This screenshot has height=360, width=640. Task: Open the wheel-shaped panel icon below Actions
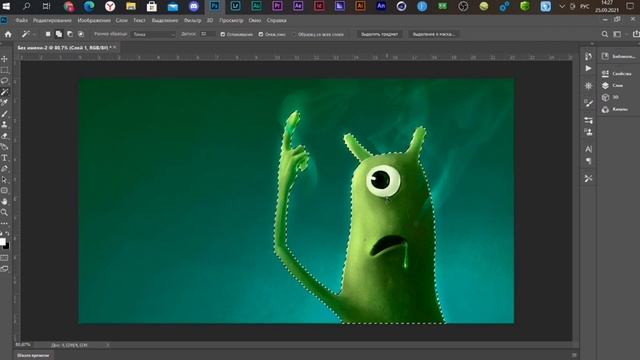(x=588, y=86)
